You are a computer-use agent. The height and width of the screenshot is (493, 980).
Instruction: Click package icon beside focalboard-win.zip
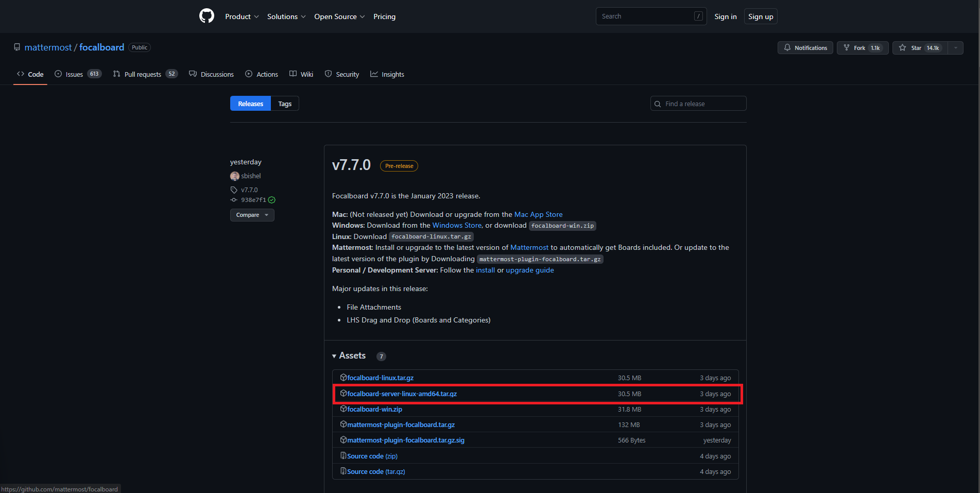click(x=343, y=409)
